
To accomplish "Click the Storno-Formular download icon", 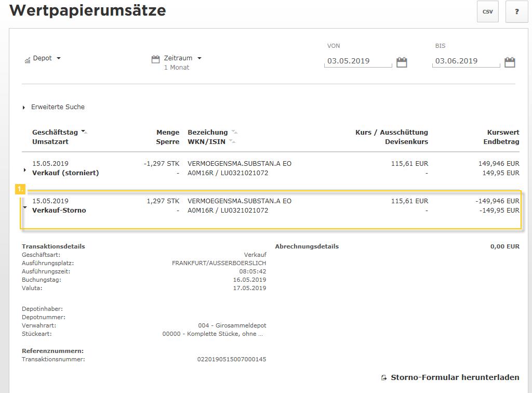I will click(x=384, y=378).
